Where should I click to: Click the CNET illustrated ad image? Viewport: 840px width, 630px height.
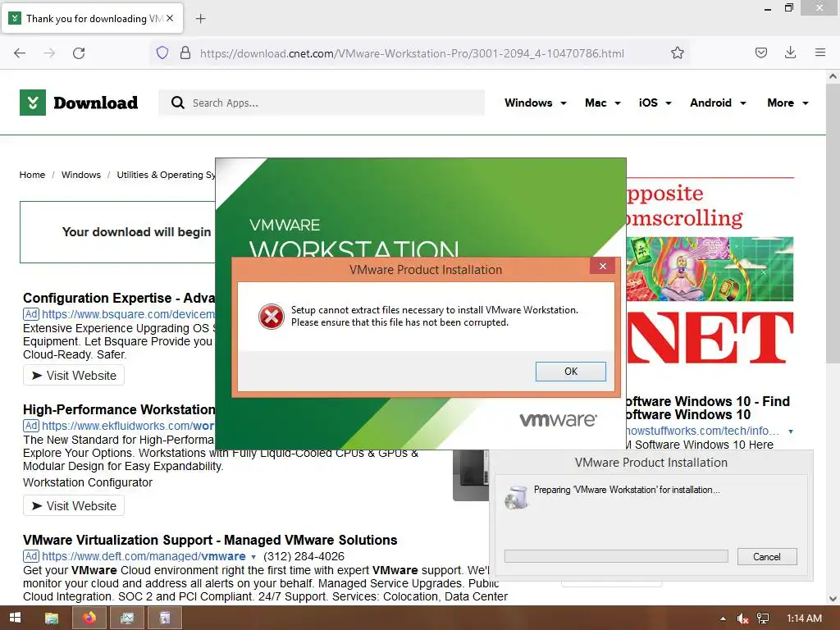[710, 269]
